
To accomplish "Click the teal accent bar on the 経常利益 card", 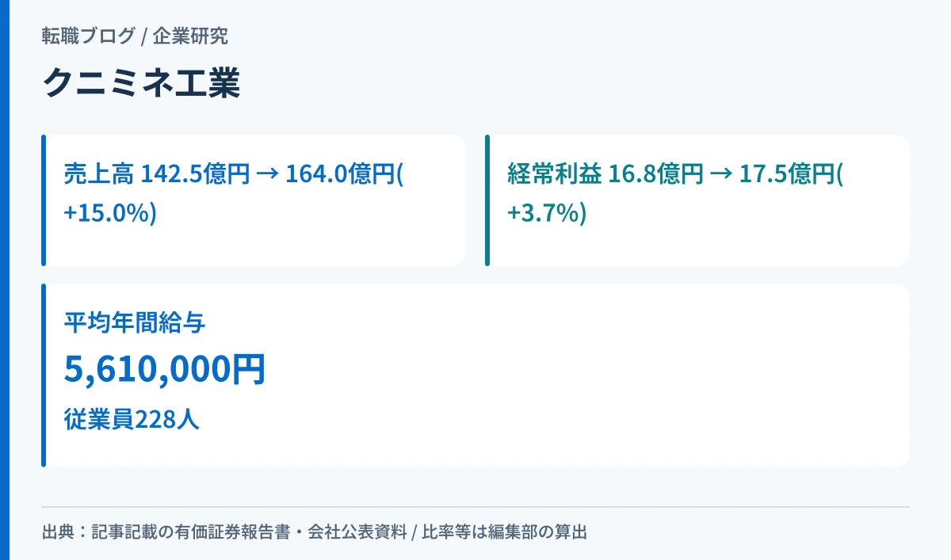I will [487, 200].
